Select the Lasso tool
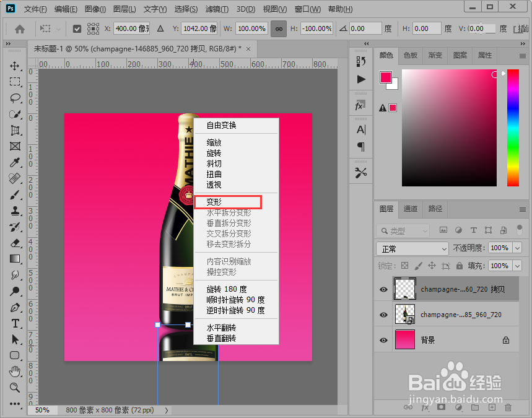 tap(15, 98)
